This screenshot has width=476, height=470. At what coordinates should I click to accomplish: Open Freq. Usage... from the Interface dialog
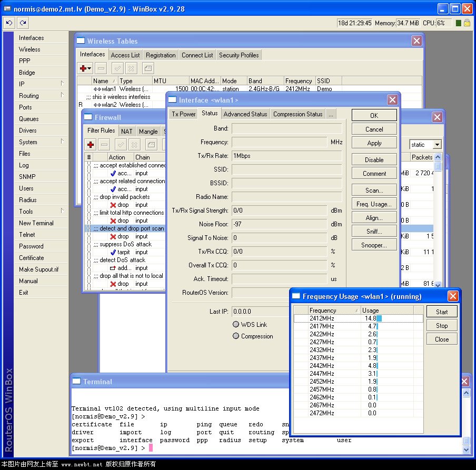click(374, 204)
